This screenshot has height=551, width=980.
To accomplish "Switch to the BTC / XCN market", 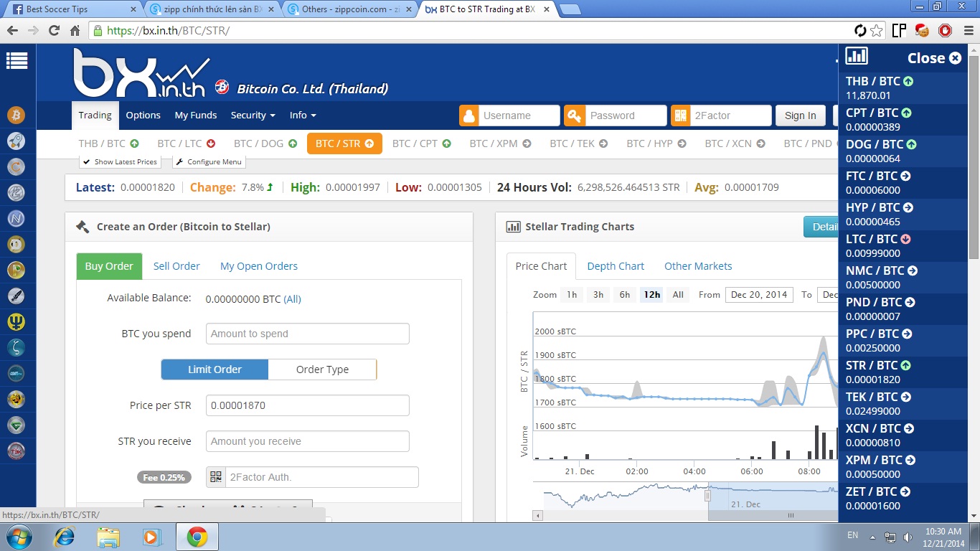I will (735, 143).
